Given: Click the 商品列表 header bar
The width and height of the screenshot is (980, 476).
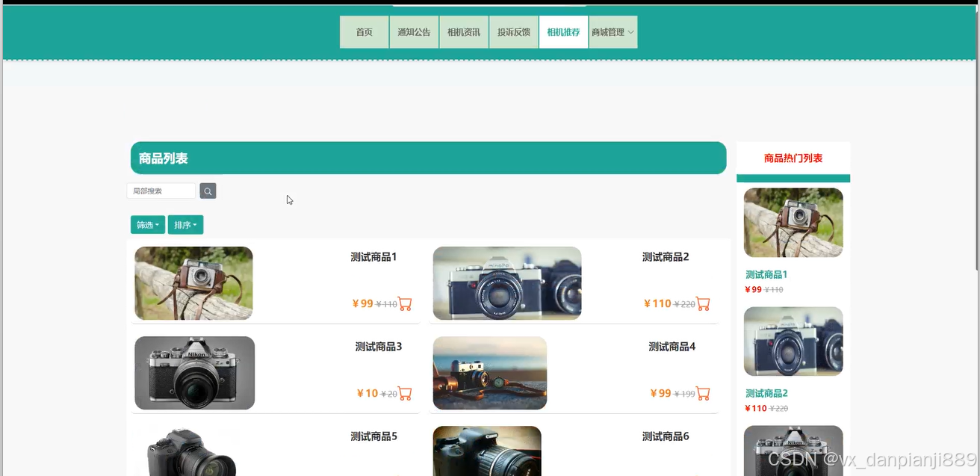Looking at the screenshot, I should click(x=428, y=158).
